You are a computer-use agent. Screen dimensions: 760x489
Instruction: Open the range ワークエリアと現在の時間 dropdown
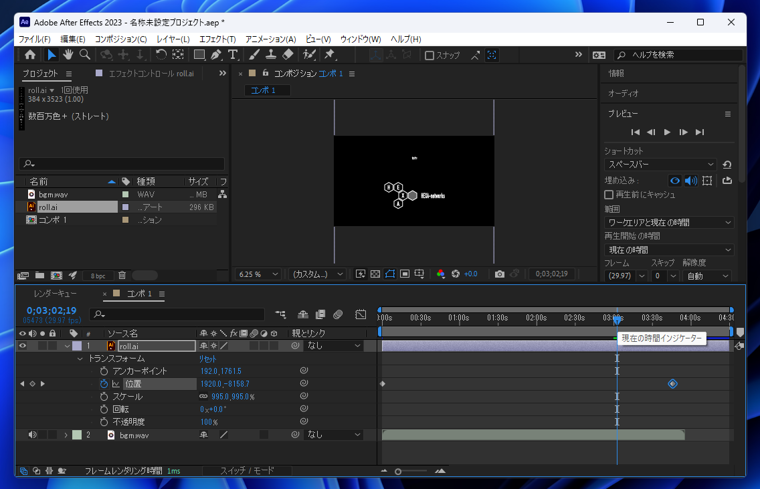(x=669, y=222)
